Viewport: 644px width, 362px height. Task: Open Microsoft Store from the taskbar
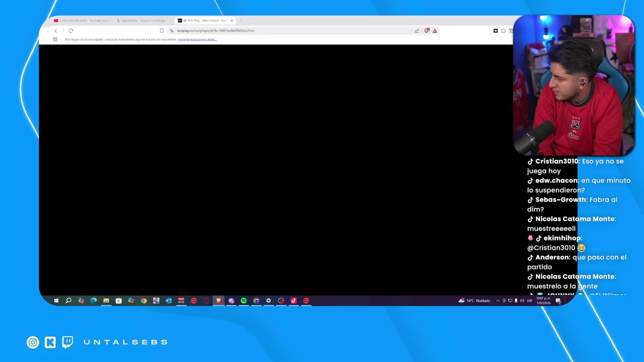[x=119, y=301]
